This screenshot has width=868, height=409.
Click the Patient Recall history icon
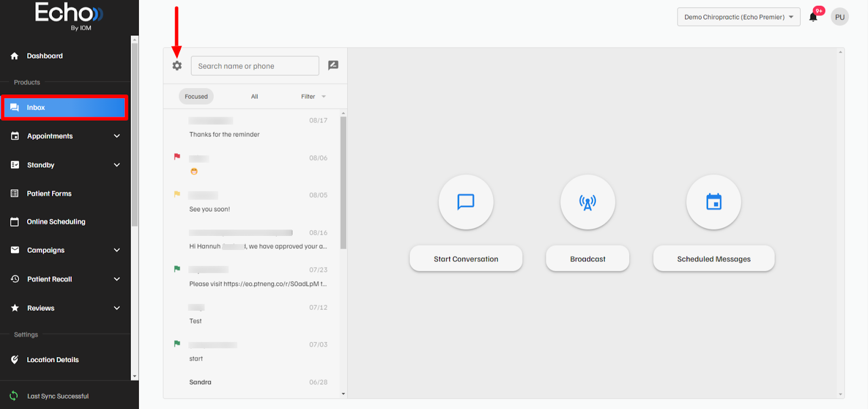coord(15,279)
